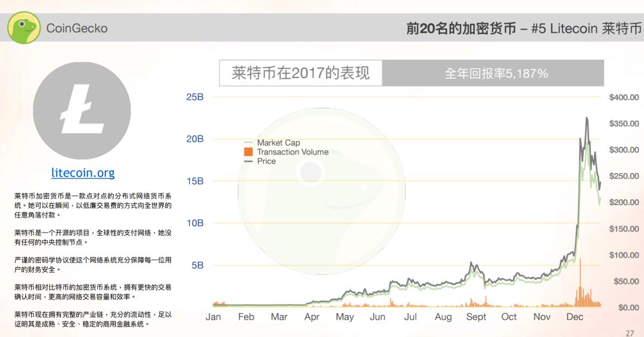
Task: Click the '全年回报率5,187%' banner
Action: point(493,73)
